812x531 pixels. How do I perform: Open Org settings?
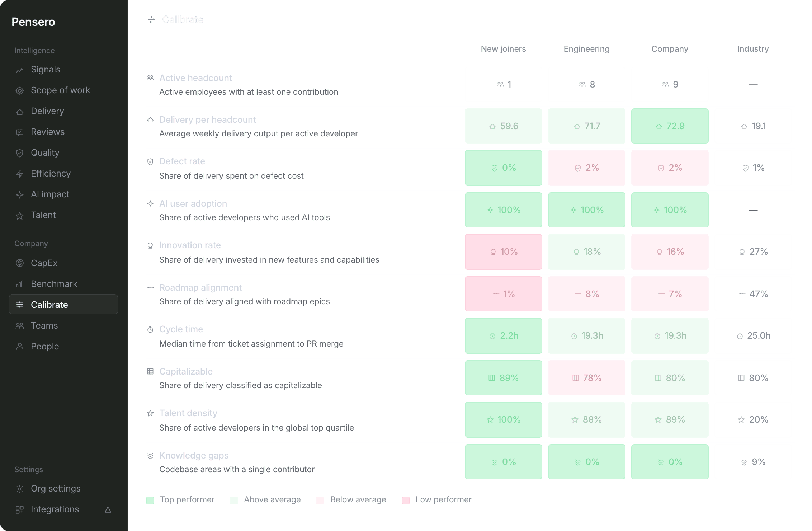63,489
